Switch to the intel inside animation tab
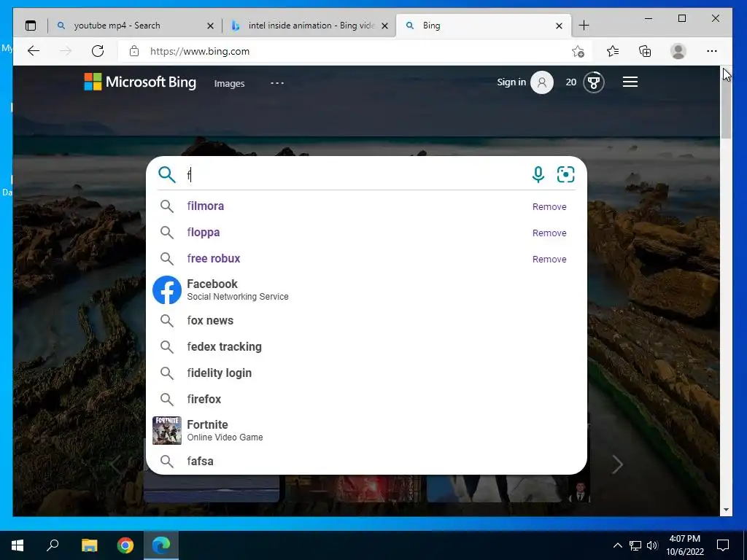This screenshot has height=560, width=747. point(309,26)
